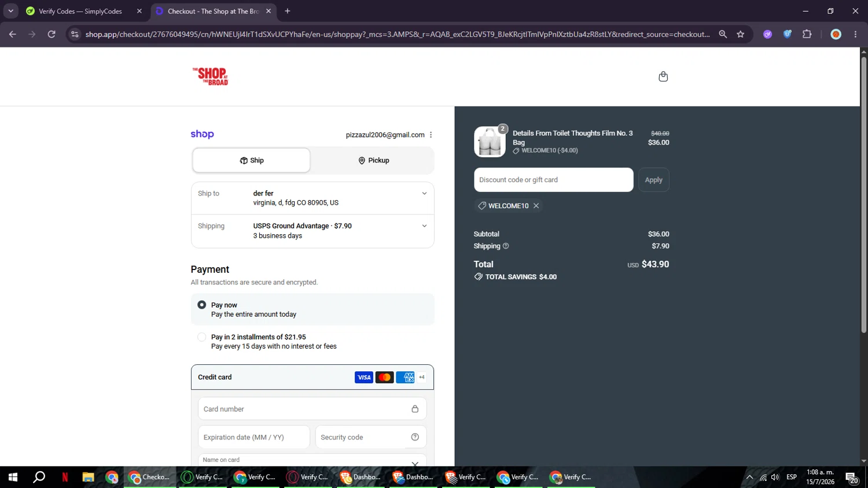
Task: Click the security code help icon
Action: coord(415,437)
